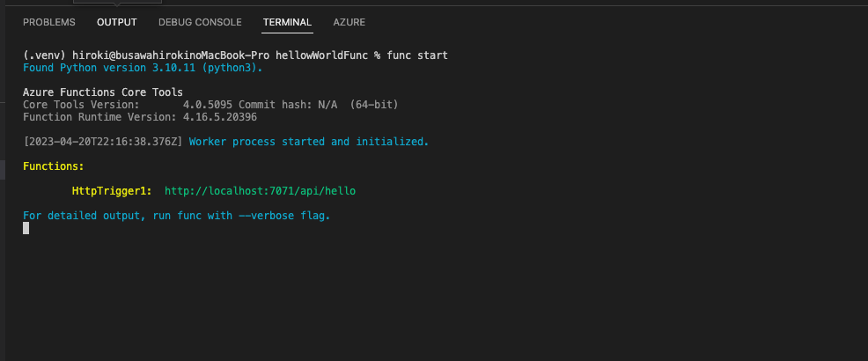
Task: Click the 'func start' command text
Action: [x=417, y=55]
